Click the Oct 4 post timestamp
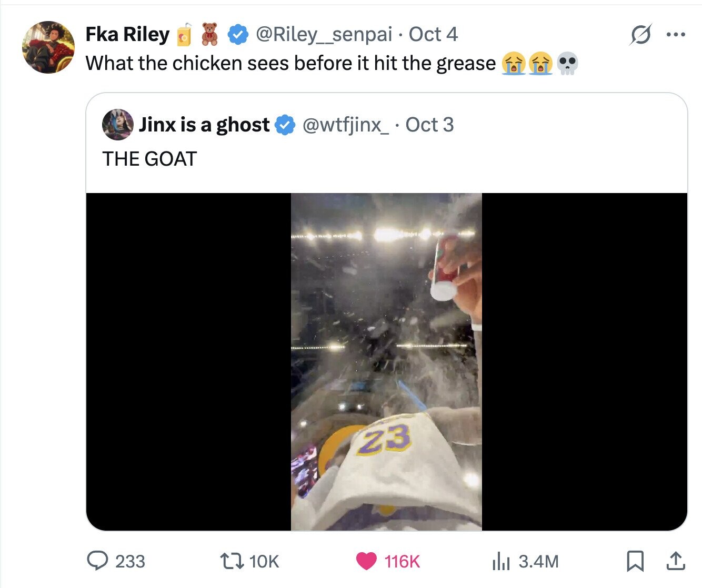 (x=433, y=35)
